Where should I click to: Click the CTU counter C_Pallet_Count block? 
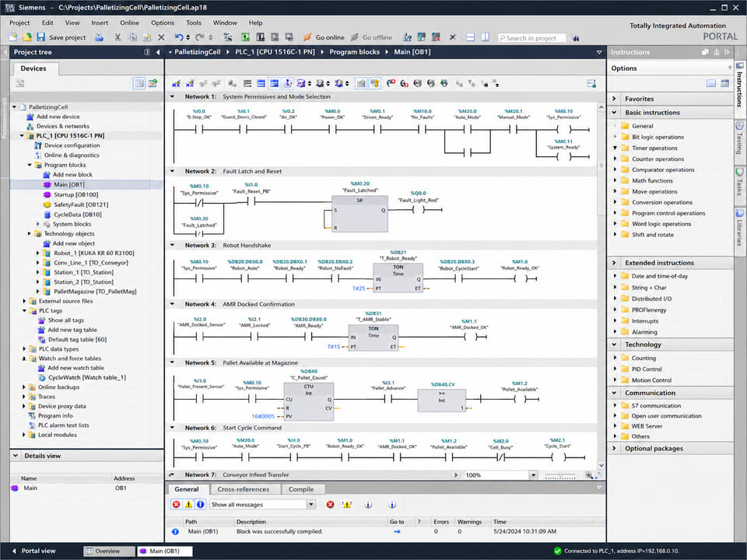pyautogui.click(x=309, y=401)
